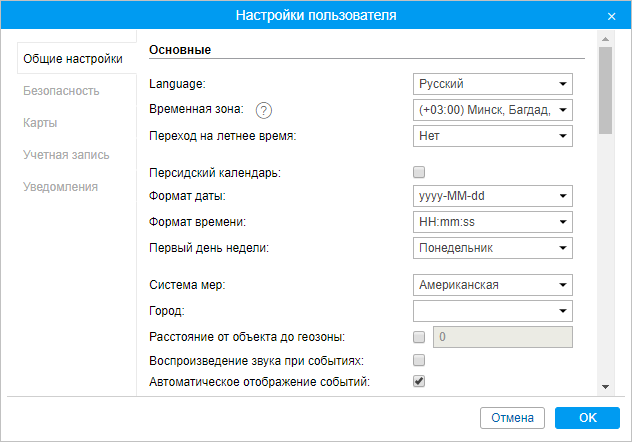The image size is (632, 442).
Task: Click the scrollbar up arrow
Action: (x=605, y=39)
